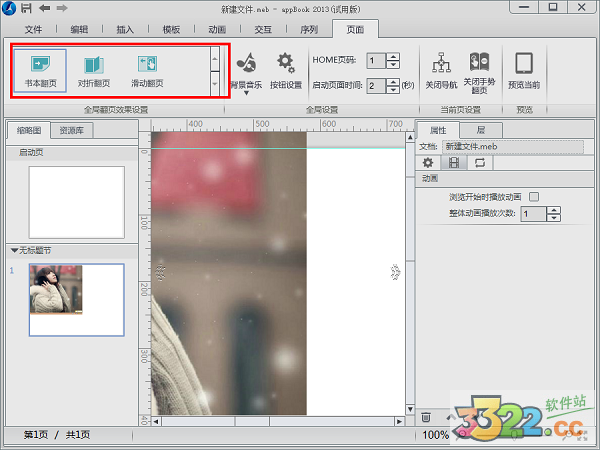Decrease 整体动画播放次数 value

554,218
